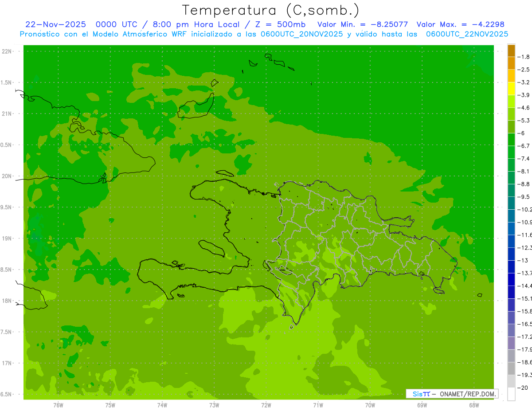Click the '-1.8' colorbar label
The height and width of the screenshot is (411, 532).
(524, 57)
